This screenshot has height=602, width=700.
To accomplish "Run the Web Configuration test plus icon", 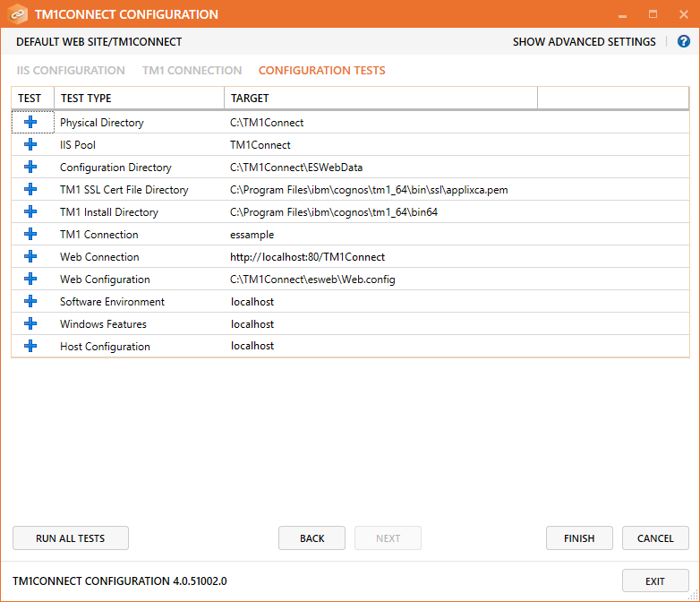I will point(30,279).
